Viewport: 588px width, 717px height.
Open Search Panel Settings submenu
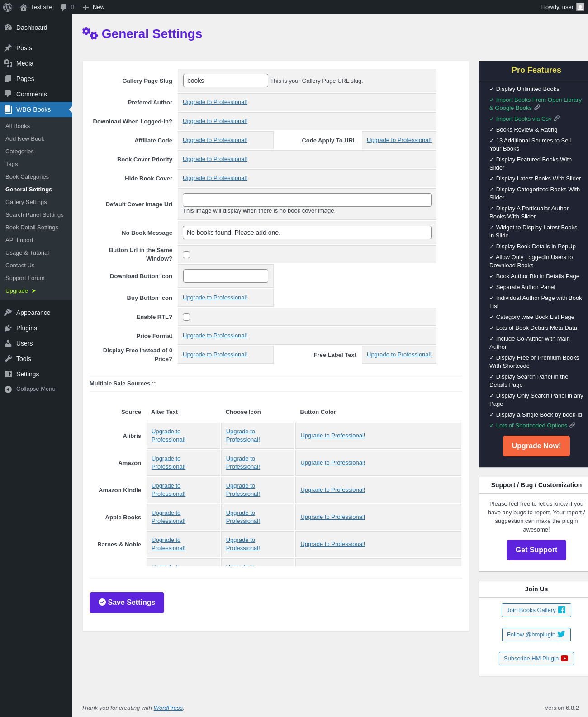(x=34, y=215)
